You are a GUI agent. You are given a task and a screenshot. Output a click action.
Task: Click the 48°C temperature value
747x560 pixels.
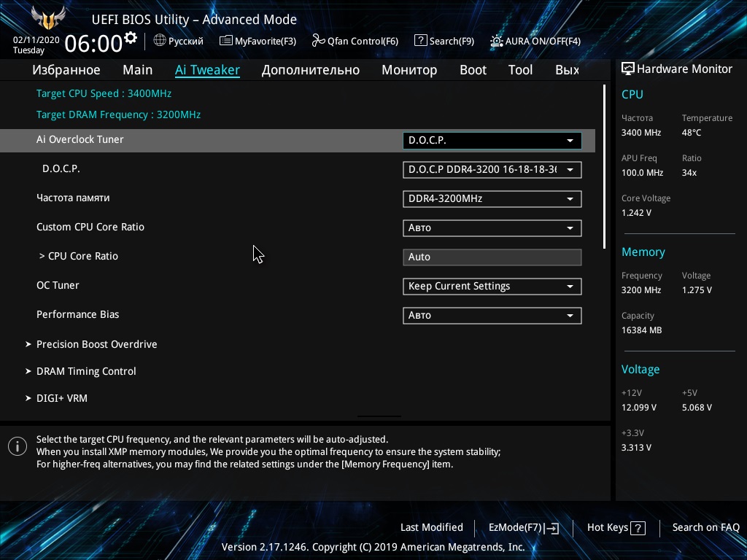[x=692, y=133]
